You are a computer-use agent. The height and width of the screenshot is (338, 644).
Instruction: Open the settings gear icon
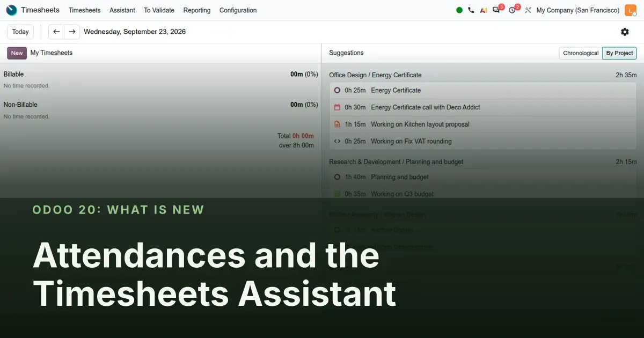(625, 32)
